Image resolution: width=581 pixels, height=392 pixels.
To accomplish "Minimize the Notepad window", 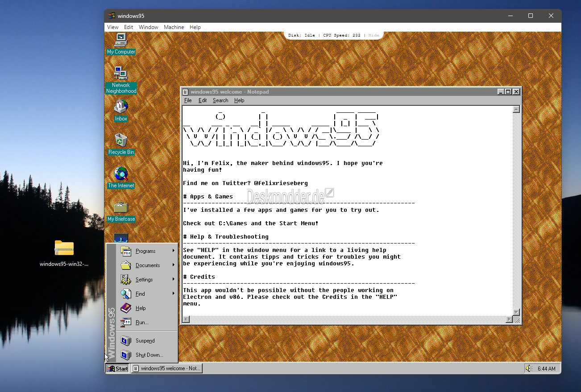I will pos(501,92).
